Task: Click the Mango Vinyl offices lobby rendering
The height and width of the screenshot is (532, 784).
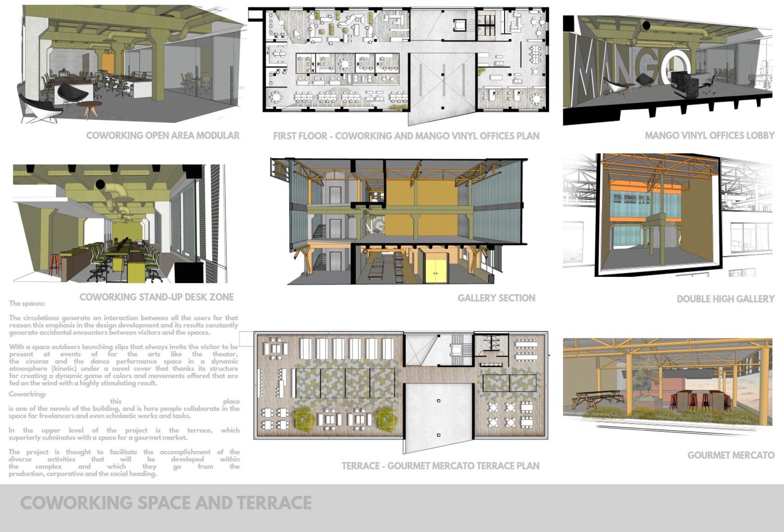Action: coord(667,69)
